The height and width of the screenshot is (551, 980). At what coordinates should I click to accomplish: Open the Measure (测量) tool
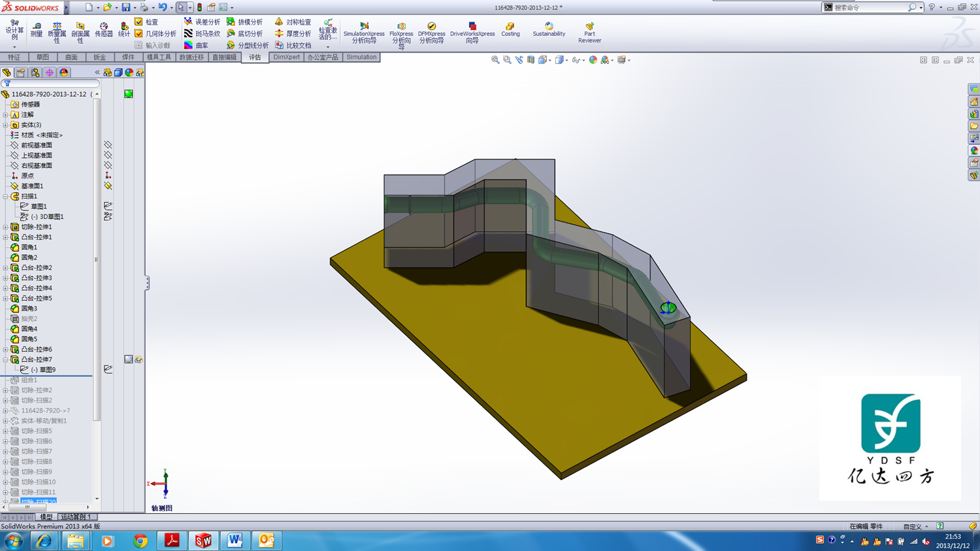tap(36, 29)
